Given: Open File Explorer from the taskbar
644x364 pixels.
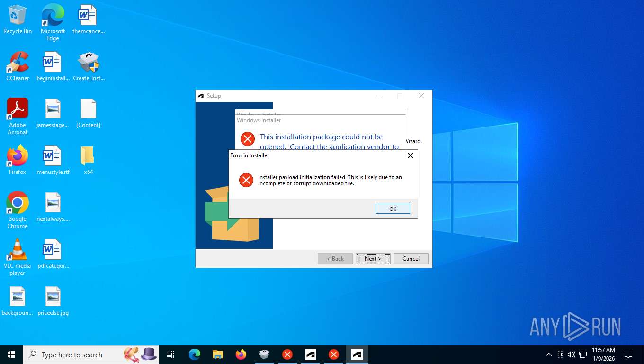Looking at the screenshot, I should coord(218,355).
